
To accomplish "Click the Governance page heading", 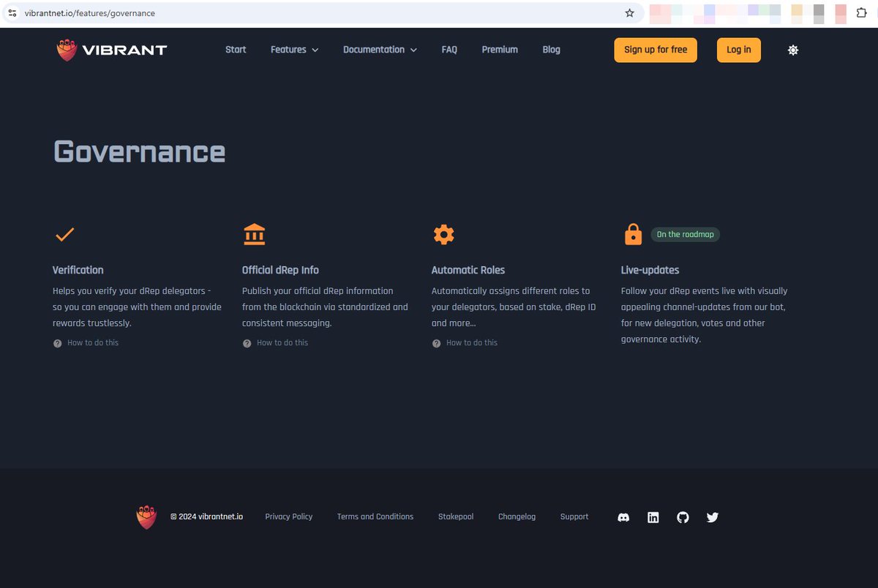I will (139, 151).
